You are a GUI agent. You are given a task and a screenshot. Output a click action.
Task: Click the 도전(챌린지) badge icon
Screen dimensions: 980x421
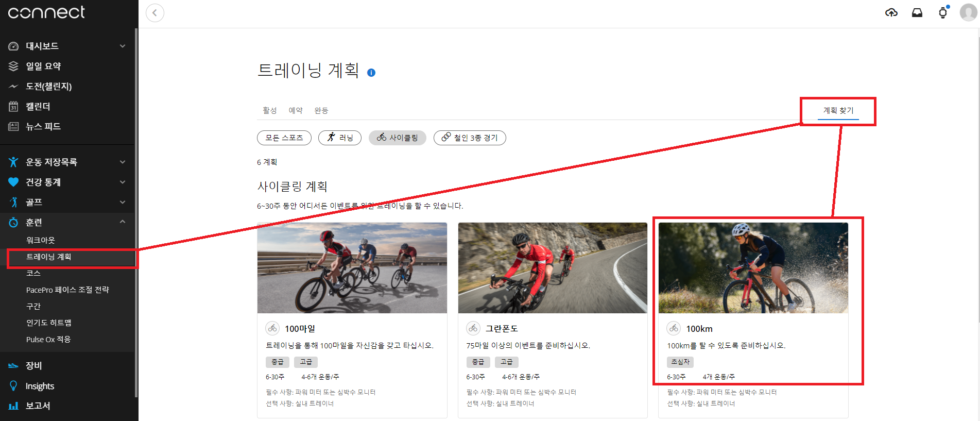(13, 86)
